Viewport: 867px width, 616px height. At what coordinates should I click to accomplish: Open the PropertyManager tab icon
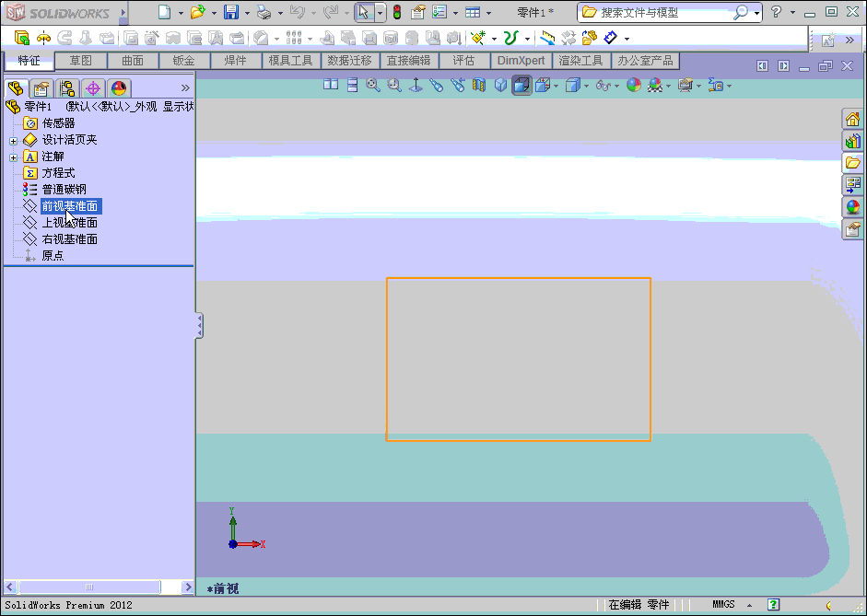click(x=41, y=88)
